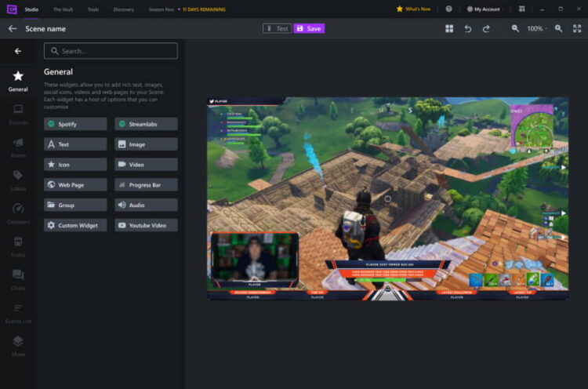The height and width of the screenshot is (389, 588).
Task: Open the Labels sidebar category
Action: click(x=18, y=180)
